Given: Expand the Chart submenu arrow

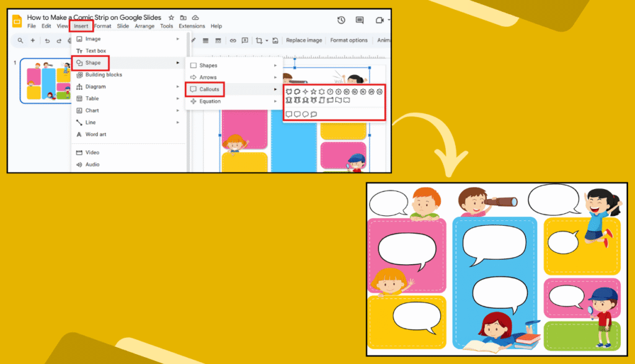Looking at the screenshot, I should coord(177,110).
